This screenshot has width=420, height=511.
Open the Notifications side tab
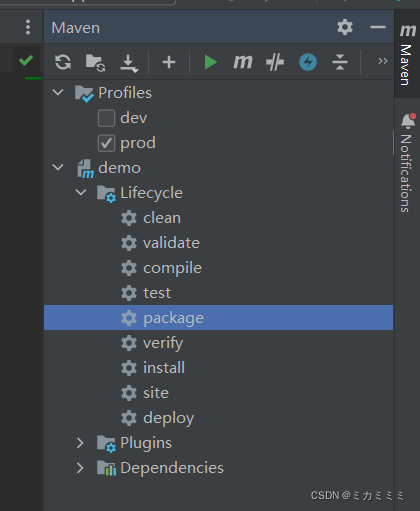[x=407, y=163]
